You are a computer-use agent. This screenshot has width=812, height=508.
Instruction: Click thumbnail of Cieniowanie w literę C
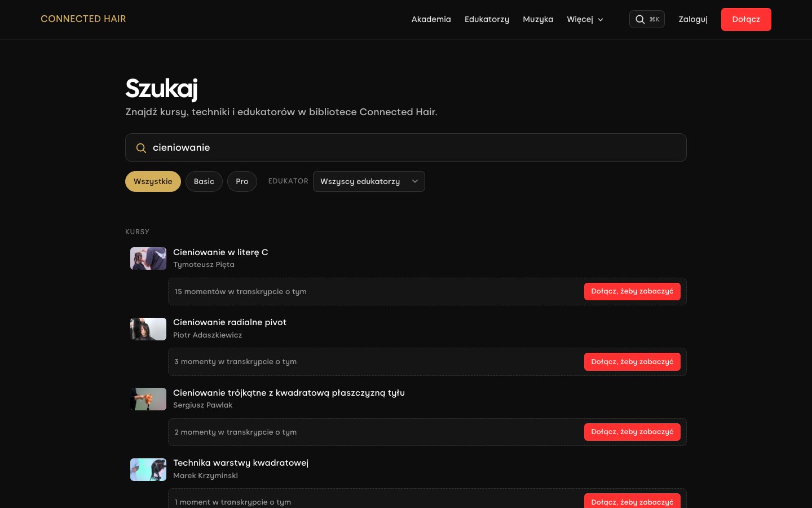pyautogui.click(x=148, y=259)
